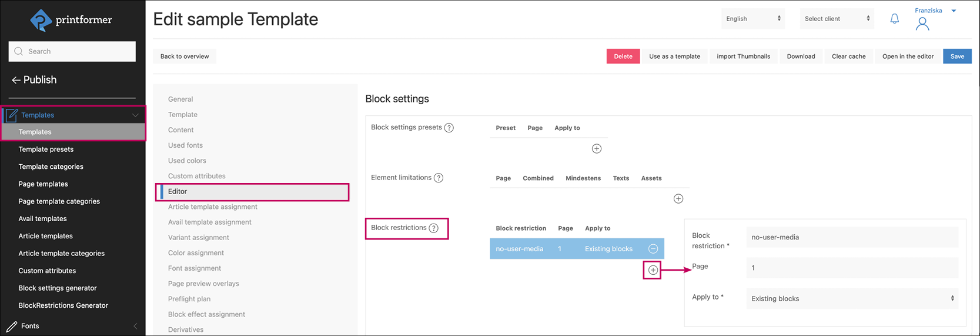Click the notification bell icon
The height and width of the screenshot is (336, 980).
coord(894,19)
